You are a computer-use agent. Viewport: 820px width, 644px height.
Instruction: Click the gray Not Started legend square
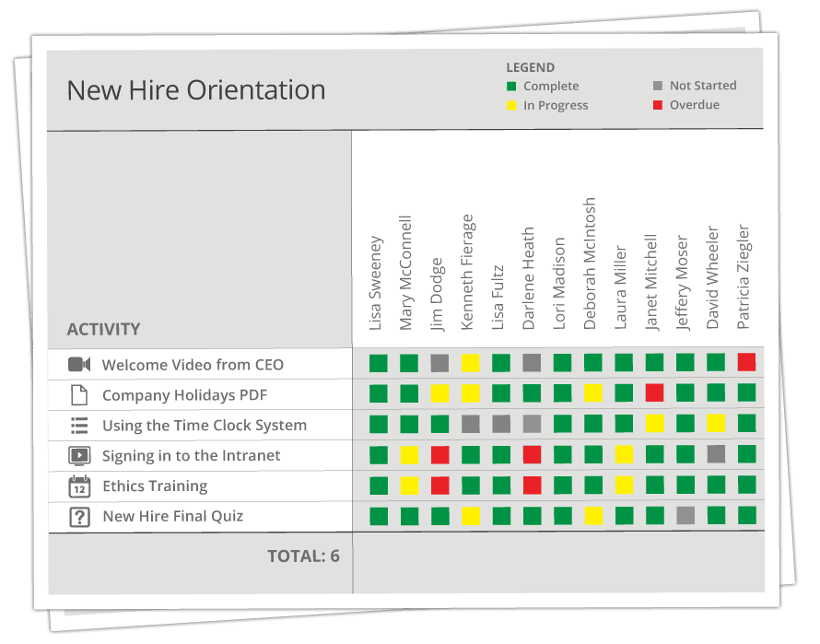point(657,86)
